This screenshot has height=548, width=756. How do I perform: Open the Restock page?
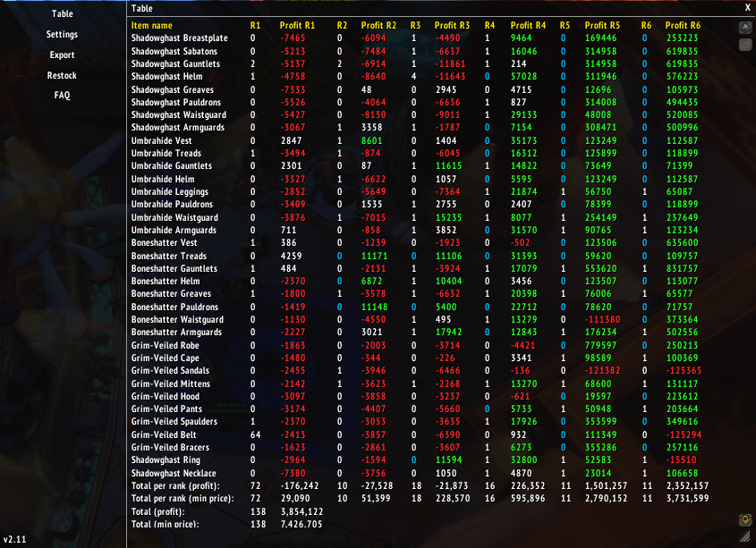[x=62, y=75]
